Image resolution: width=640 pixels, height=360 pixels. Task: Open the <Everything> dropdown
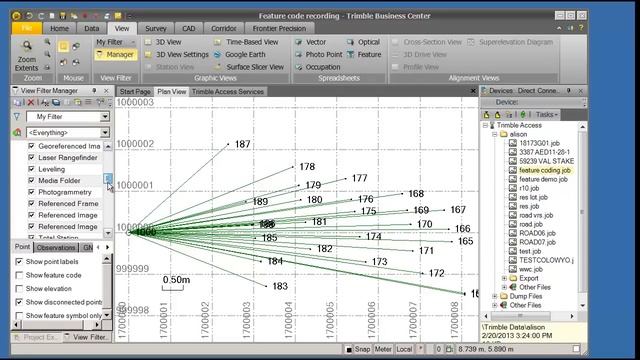pyautogui.click(x=68, y=133)
